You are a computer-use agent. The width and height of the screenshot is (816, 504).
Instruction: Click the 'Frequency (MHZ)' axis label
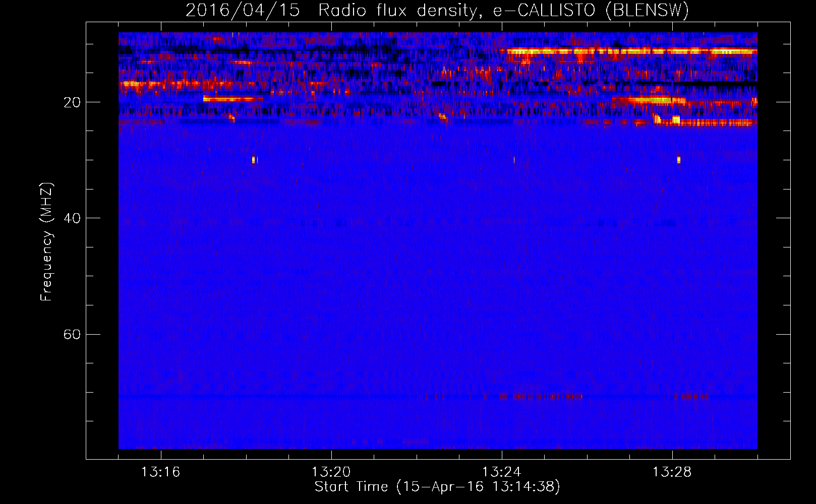click(46, 242)
